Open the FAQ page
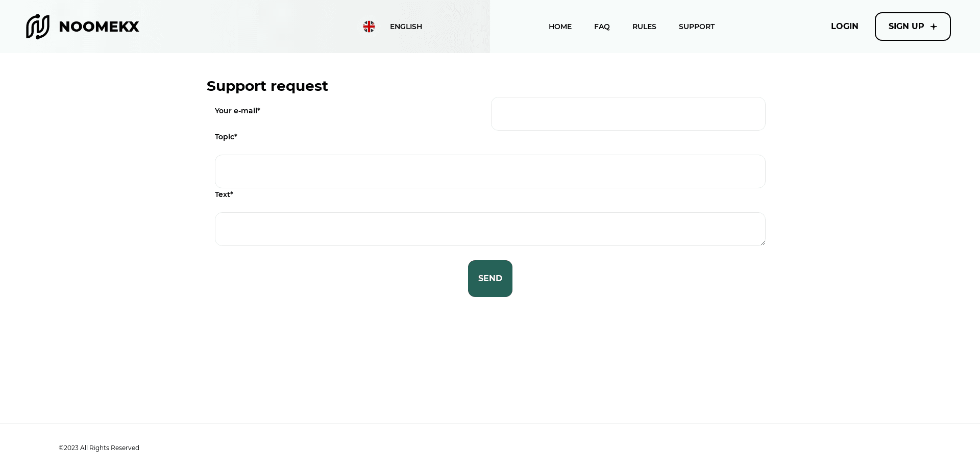Screen dimensions: 980x472 pyautogui.click(x=602, y=26)
